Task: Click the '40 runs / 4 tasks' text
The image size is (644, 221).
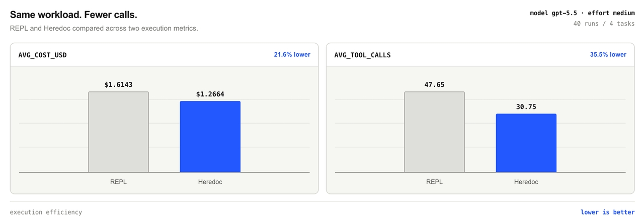Action: 604,24
